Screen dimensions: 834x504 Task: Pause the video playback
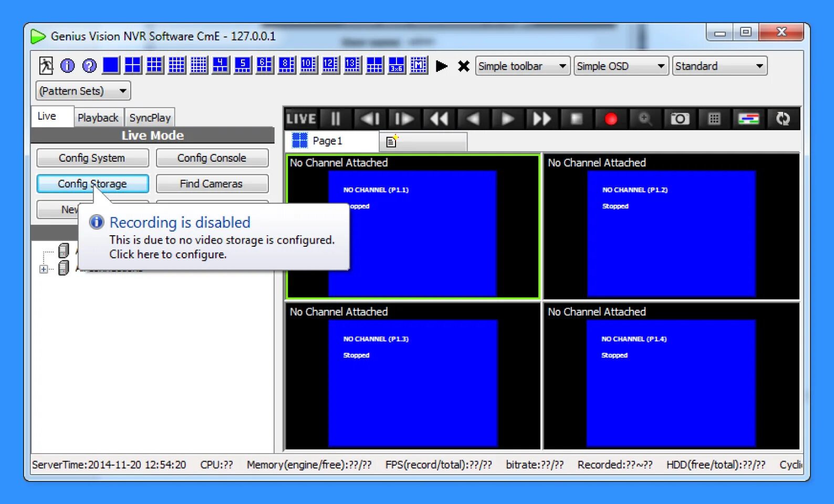click(335, 119)
